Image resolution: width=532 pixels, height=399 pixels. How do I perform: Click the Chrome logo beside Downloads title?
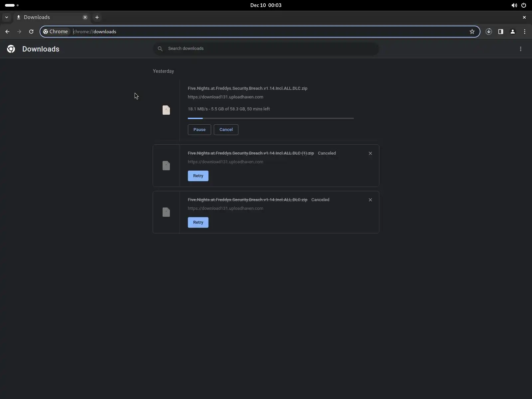pyautogui.click(x=11, y=49)
